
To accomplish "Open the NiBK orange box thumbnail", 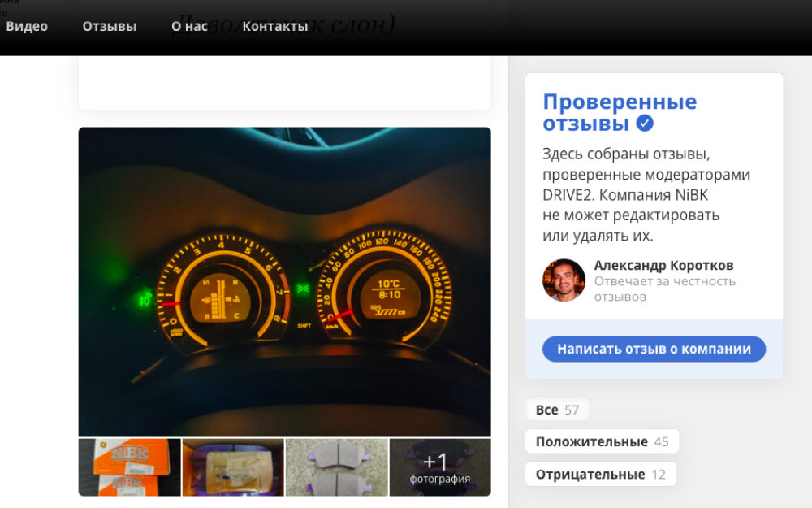I will (129, 467).
